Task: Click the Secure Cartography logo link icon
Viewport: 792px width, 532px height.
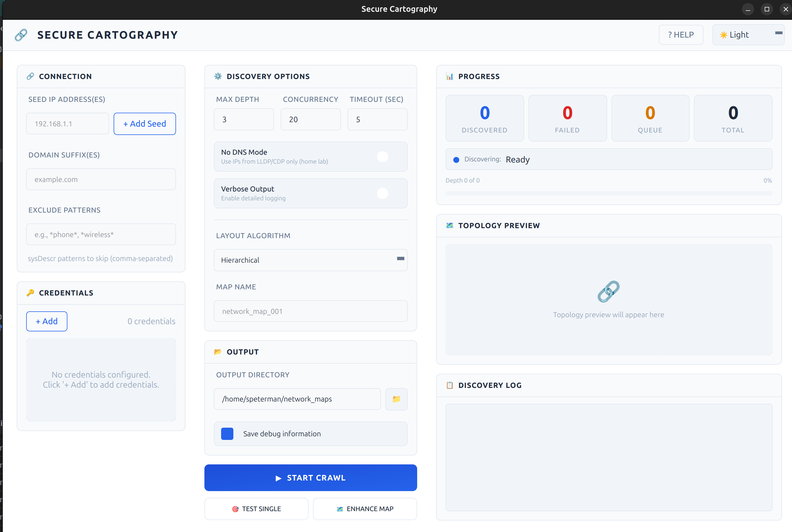Action: click(21, 35)
